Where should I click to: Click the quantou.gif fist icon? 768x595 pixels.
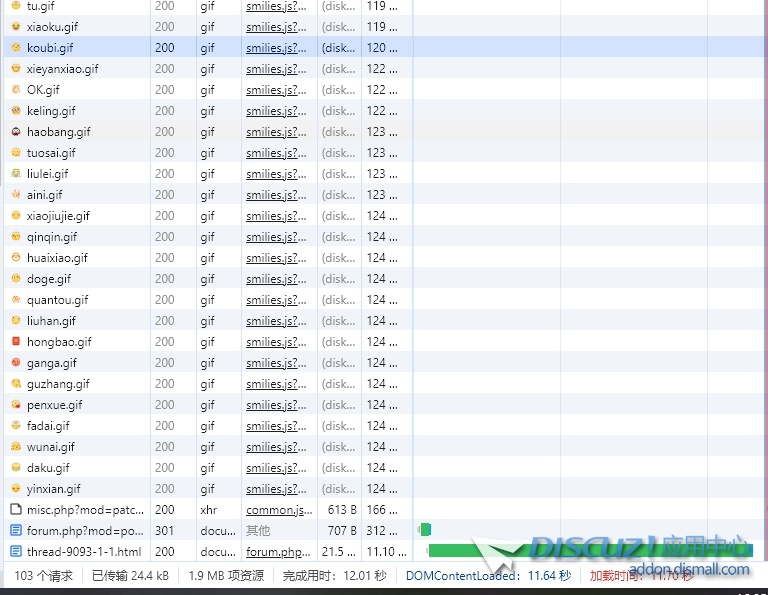click(16, 300)
